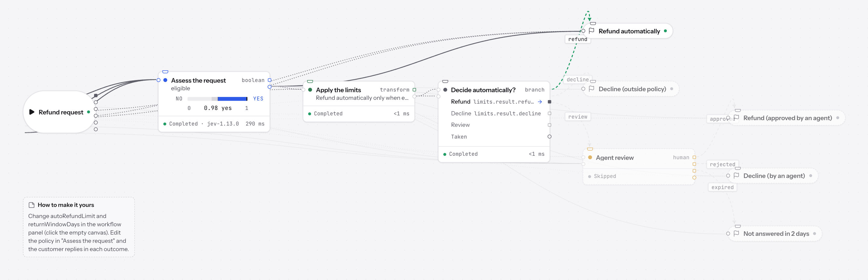Click the "branch" type label
This screenshot has width=868, height=280.
click(534, 90)
